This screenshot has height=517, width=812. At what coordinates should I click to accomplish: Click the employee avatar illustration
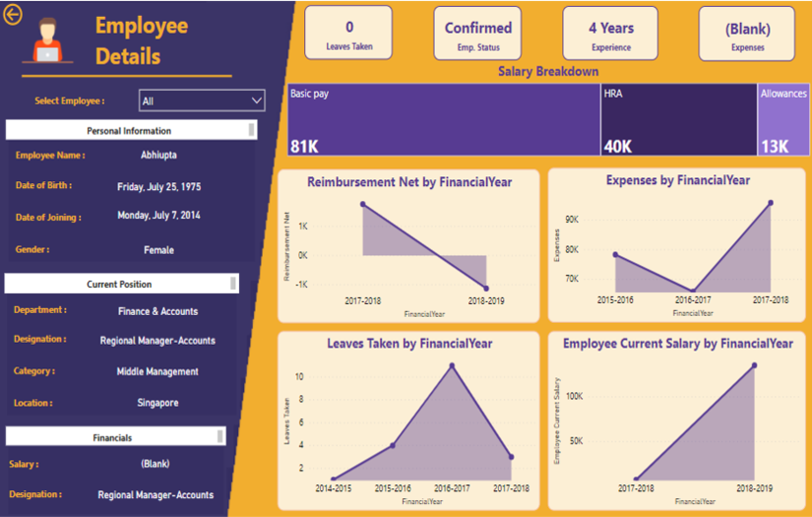pyautogui.click(x=47, y=41)
